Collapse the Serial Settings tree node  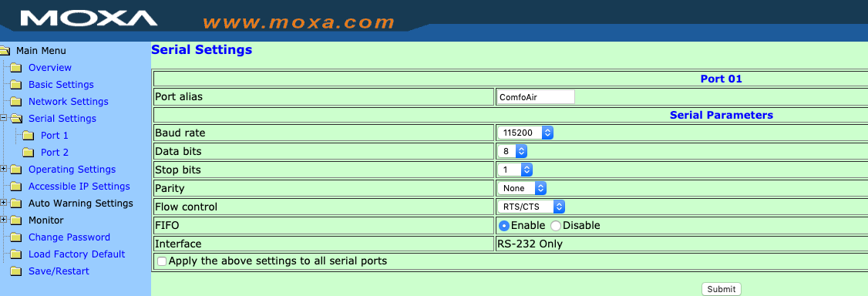(x=4, y=119)
